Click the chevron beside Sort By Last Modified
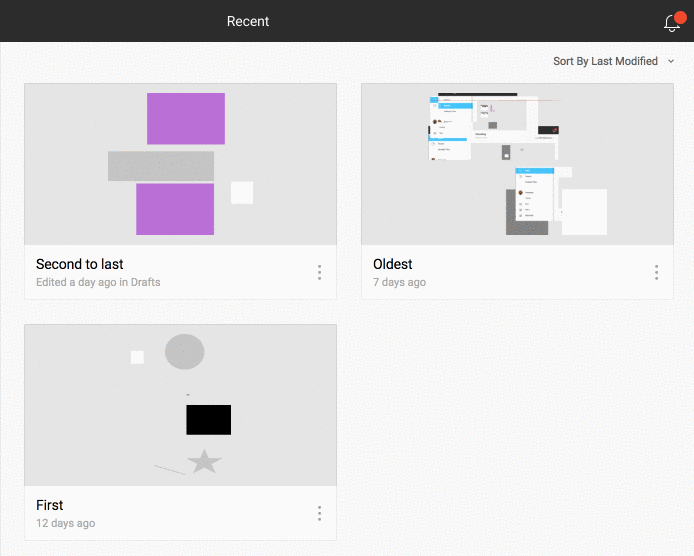The height and width of the screenshot is (556, 694). [x=671, y=61]
